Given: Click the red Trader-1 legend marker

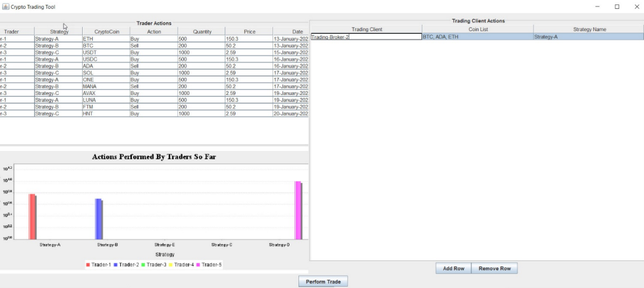Looking at the screenshot, I should (88, 264).
